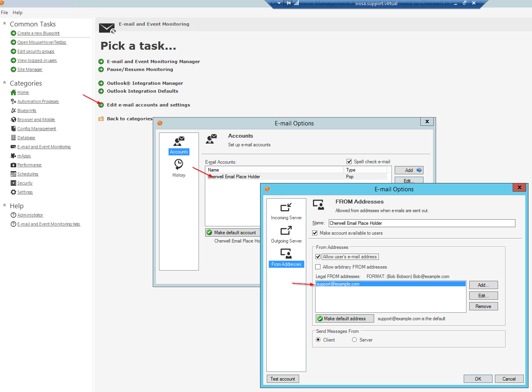Open the Incoming Server settings icon
The height and width of the screenshot is (392, 532).
(x=286, y=208)
